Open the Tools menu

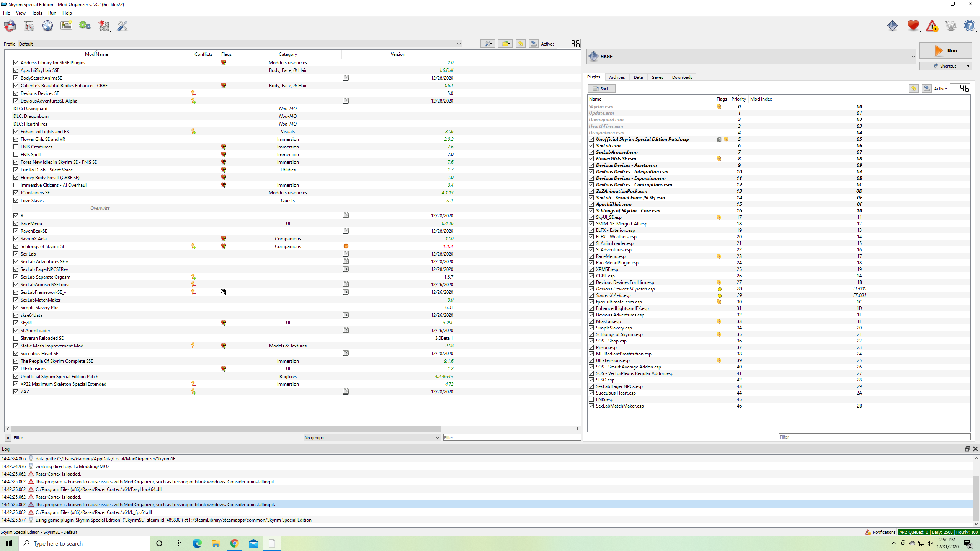[37, 13]
